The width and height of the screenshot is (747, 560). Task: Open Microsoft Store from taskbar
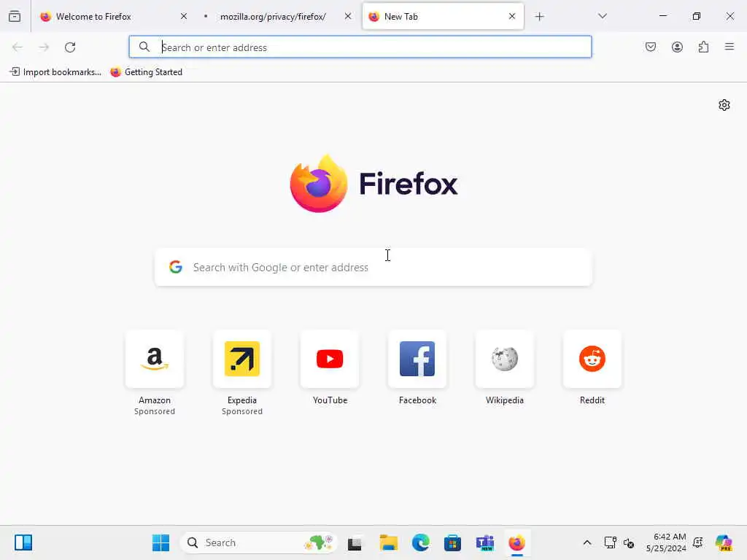(452, 542)
